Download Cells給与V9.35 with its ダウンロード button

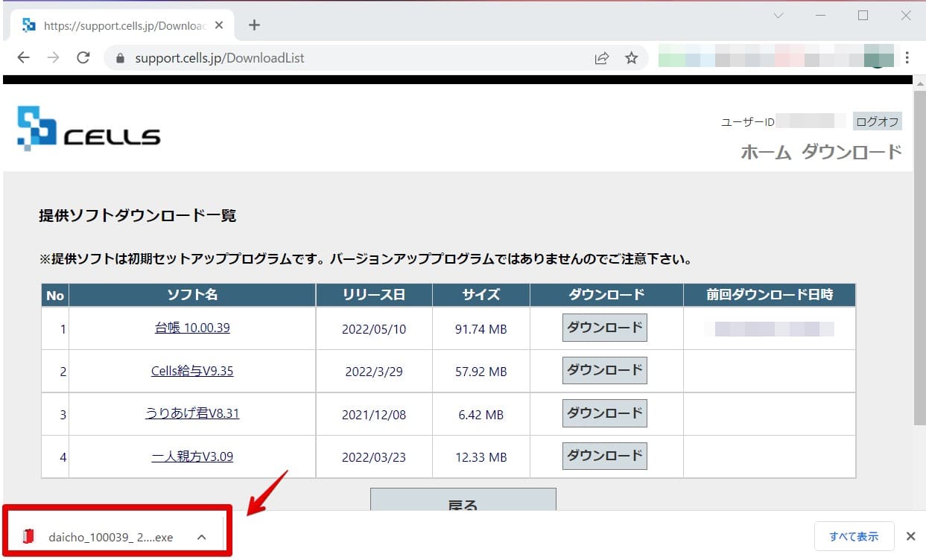605,370
